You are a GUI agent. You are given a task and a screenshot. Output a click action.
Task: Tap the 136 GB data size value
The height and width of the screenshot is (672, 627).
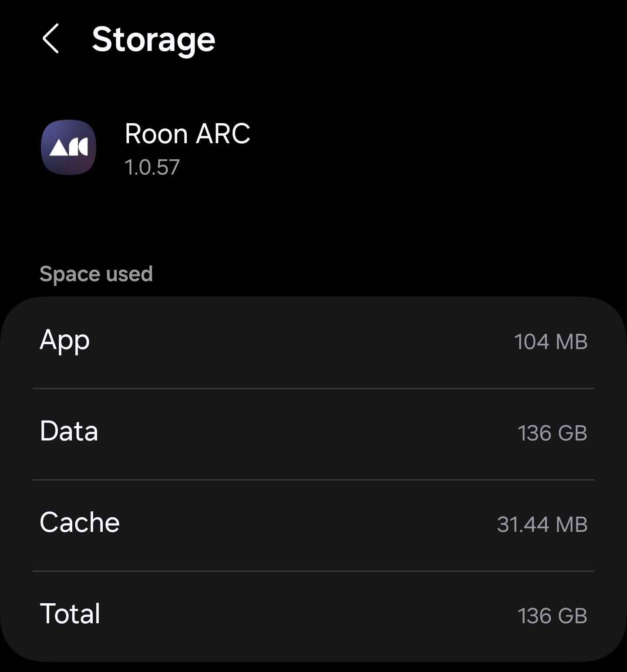pyautogui.click(x=553, y=433)
